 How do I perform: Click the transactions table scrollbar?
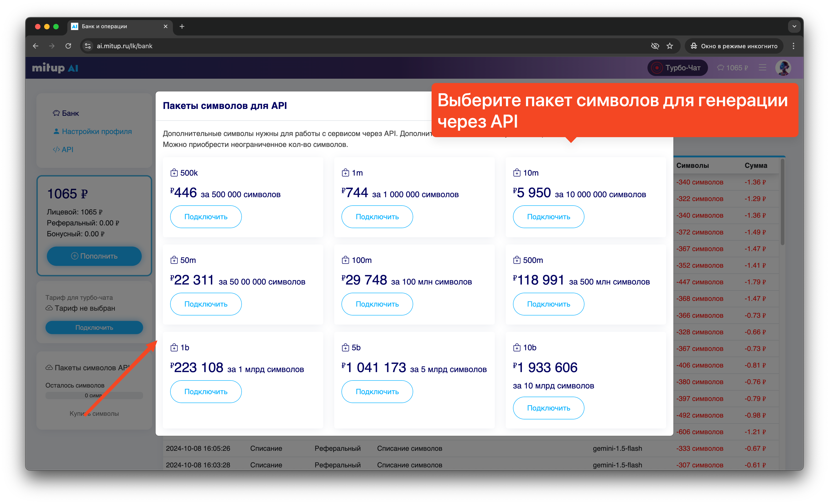click(782, 202)
